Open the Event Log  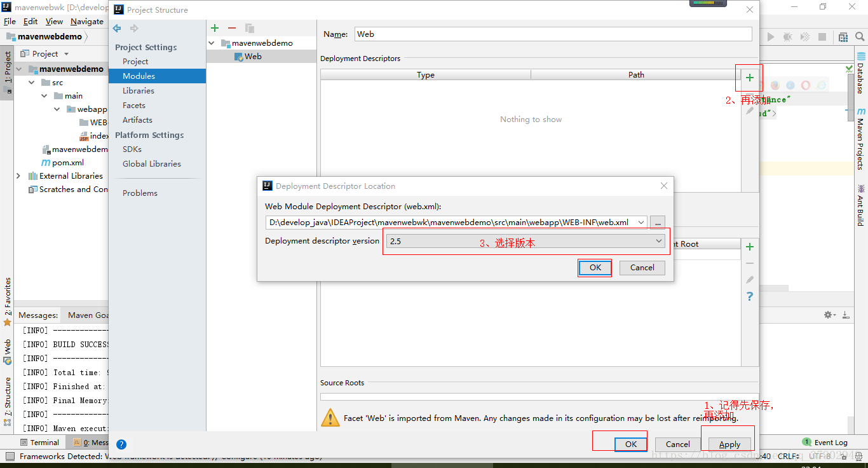[x=825, y=443]
